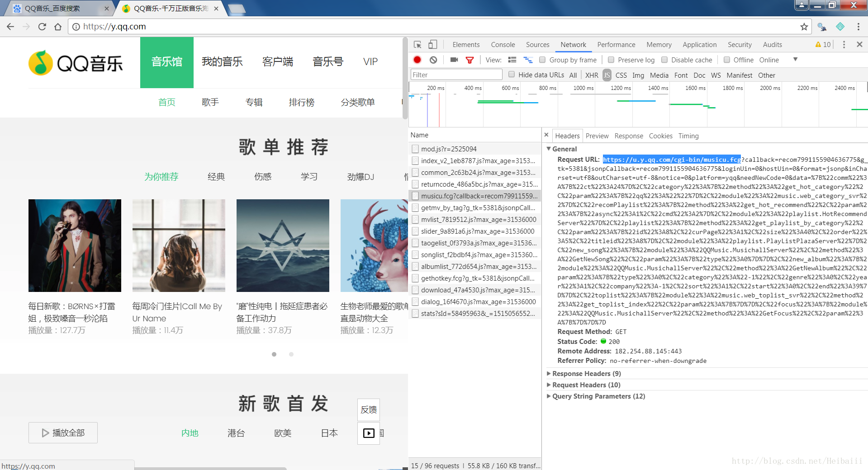Bookmark this page with the star icon

point(804,27)
